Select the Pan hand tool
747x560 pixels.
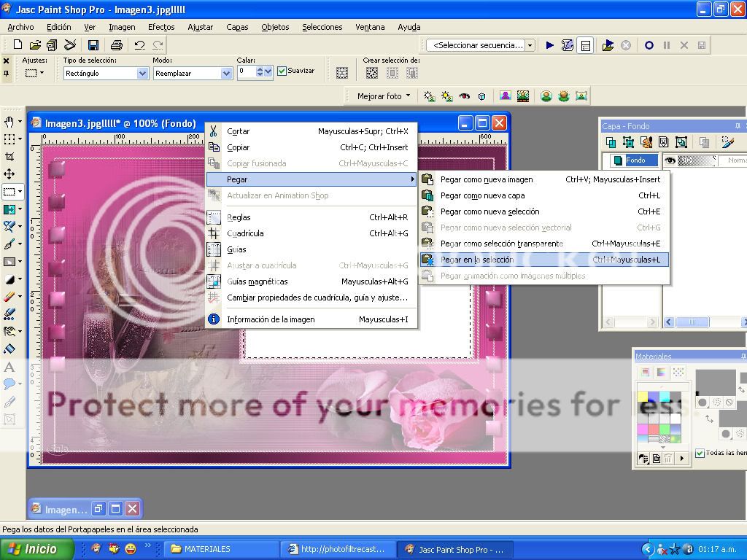(x=9, y=122)
